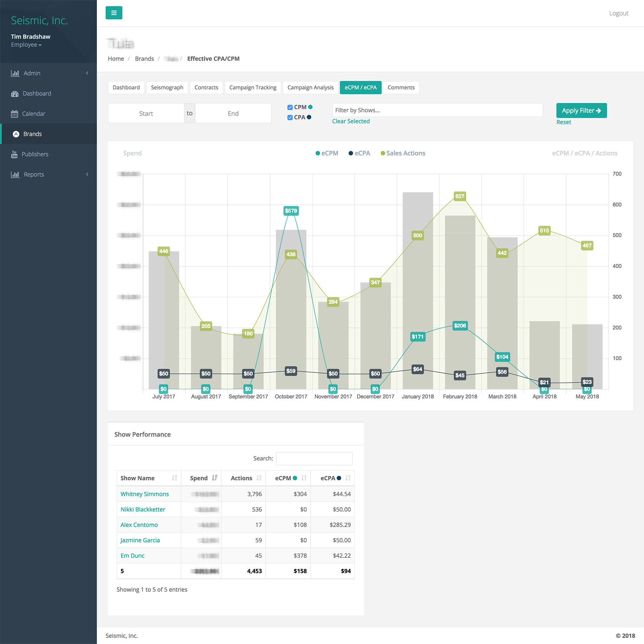Screen dimensions: 644x644
Task: Click the Reports chart icon
Action: tap(15, 175)
